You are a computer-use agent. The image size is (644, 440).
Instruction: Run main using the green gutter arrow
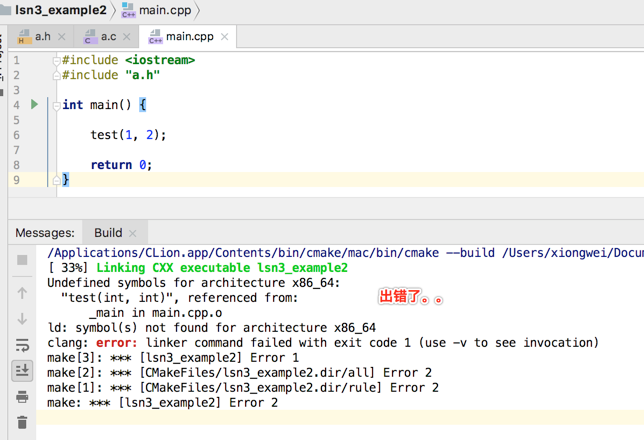(x=34, y=104)
